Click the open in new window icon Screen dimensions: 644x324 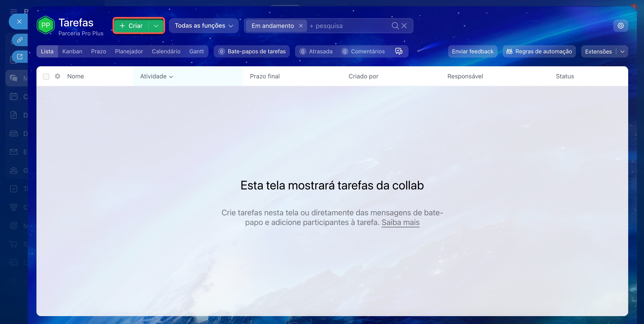tap(20, 57)
